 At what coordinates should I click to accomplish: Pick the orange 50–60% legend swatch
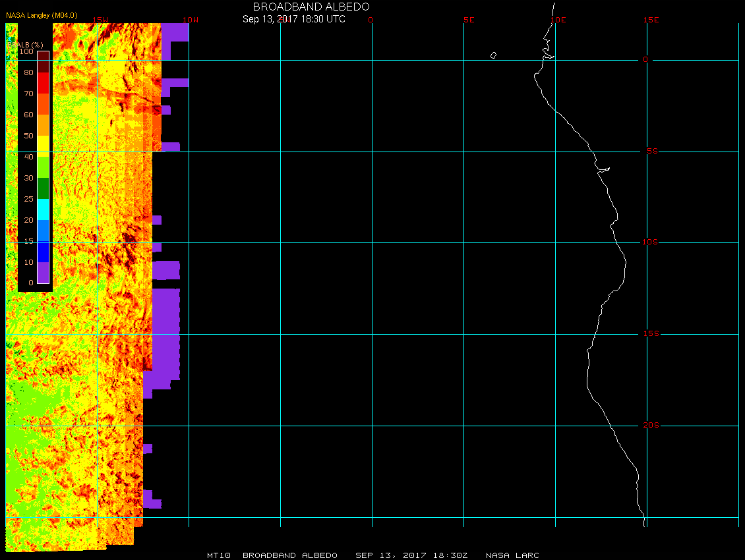coord(43,125)
